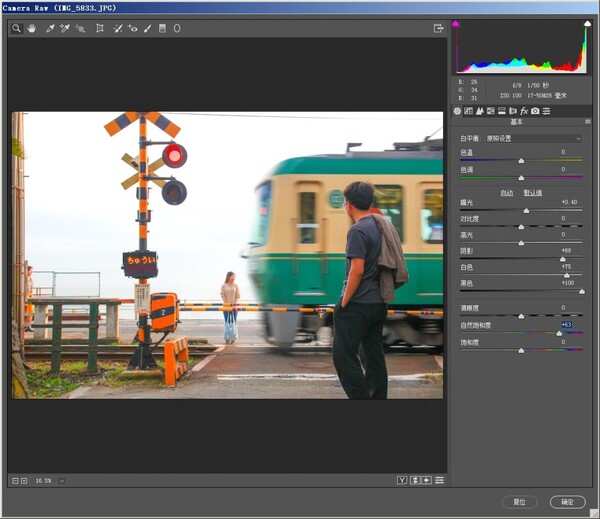Open the Tone Curve panel tab
This screenshot has width=600, height=519.
(x=468, y=111)
